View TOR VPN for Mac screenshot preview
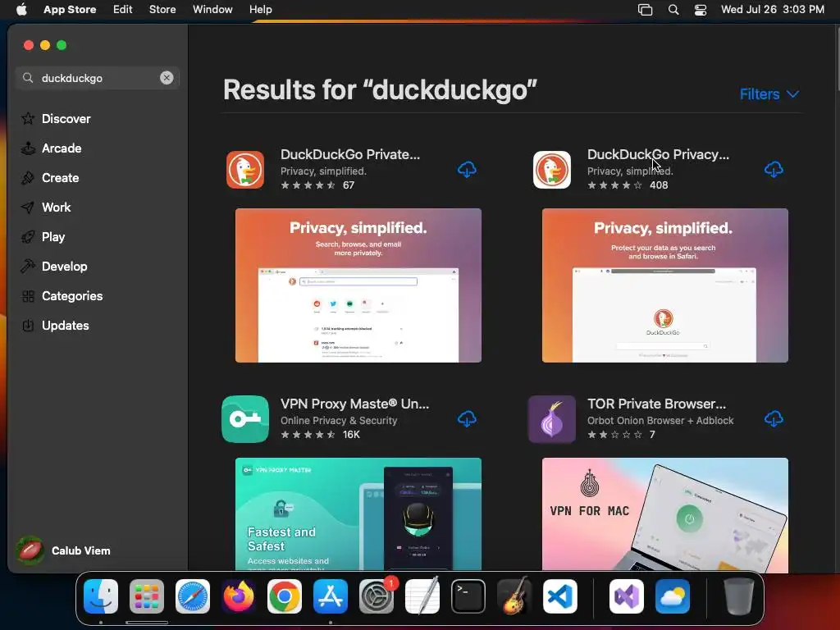This screenshot has height=630, width=840. click(x=664, y=514)
